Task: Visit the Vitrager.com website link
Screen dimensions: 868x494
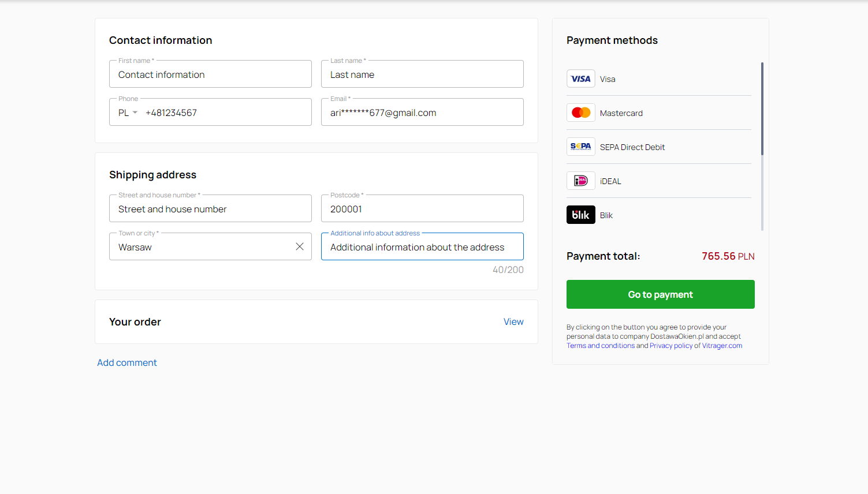Action: [722, 345]
